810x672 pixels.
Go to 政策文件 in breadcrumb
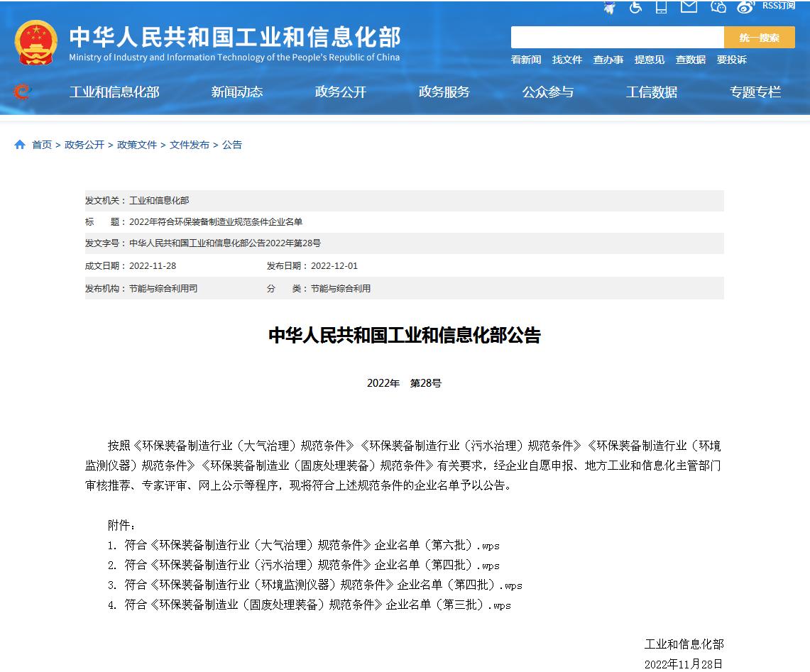pyautogui.click(x=137, y=145)
